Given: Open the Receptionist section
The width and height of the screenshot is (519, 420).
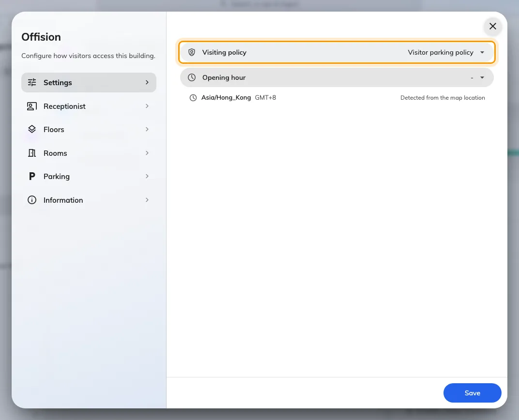Looking at the screenshot, I should point(89,106).
